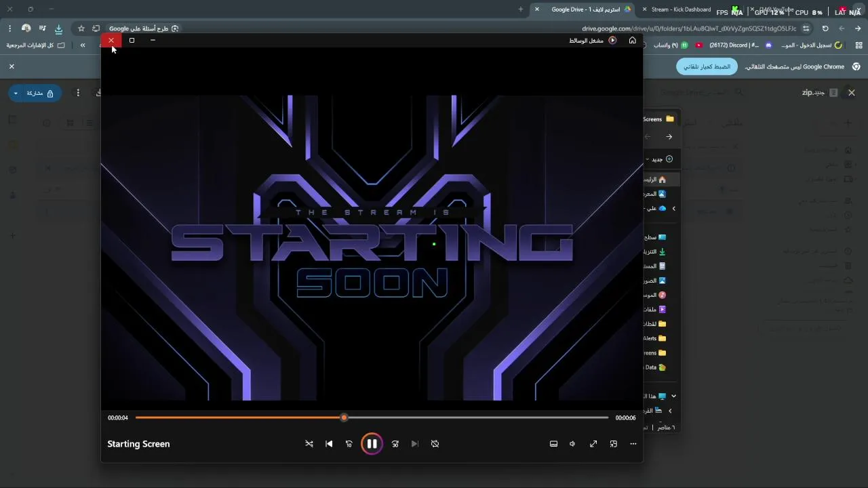Click the media player app logo
The image size is (868, 488).
pos(612,41)
